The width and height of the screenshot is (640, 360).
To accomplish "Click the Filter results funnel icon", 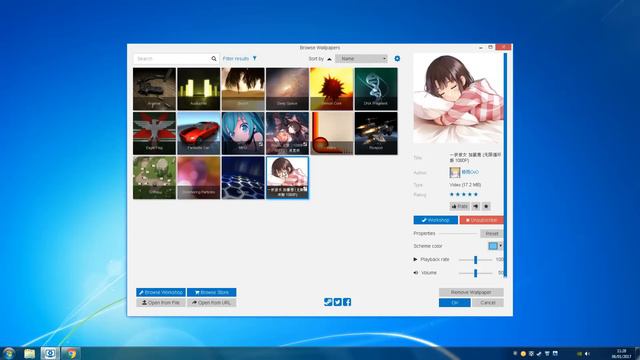I will click(x=255, y=59).
